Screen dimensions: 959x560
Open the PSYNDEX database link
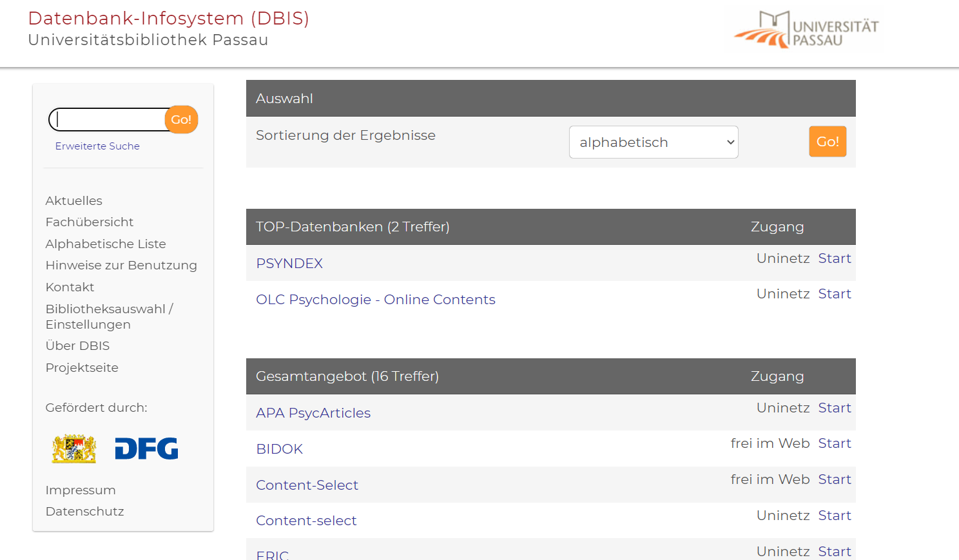[x=289, y=264]
